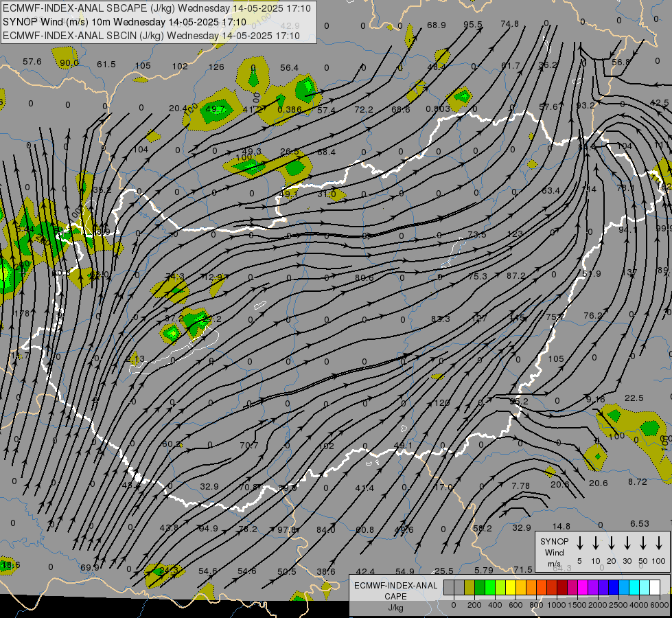Click the 20.4 value on the map
Viewport: 672px width, 618px height.
[x=178, y=108]
